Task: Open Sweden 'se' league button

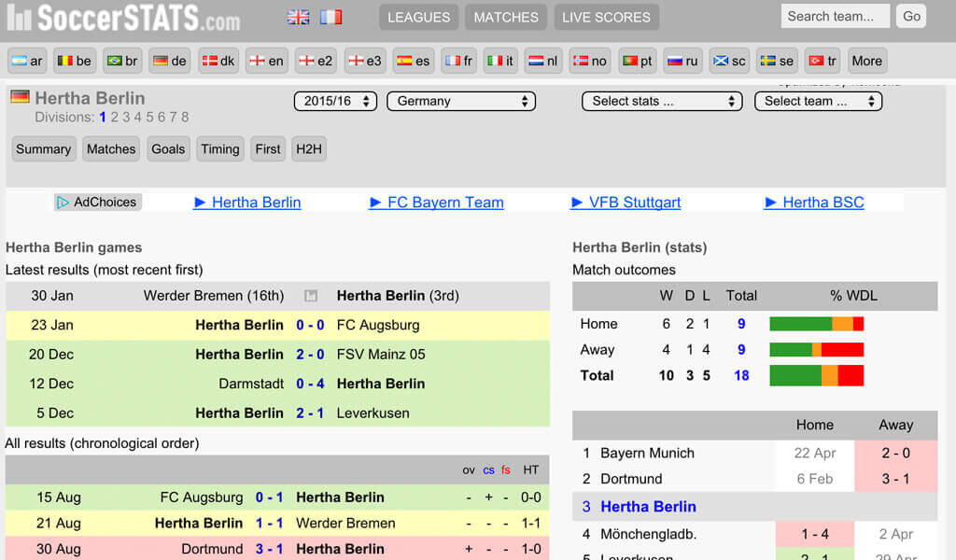Action: (x=778, y=61)
